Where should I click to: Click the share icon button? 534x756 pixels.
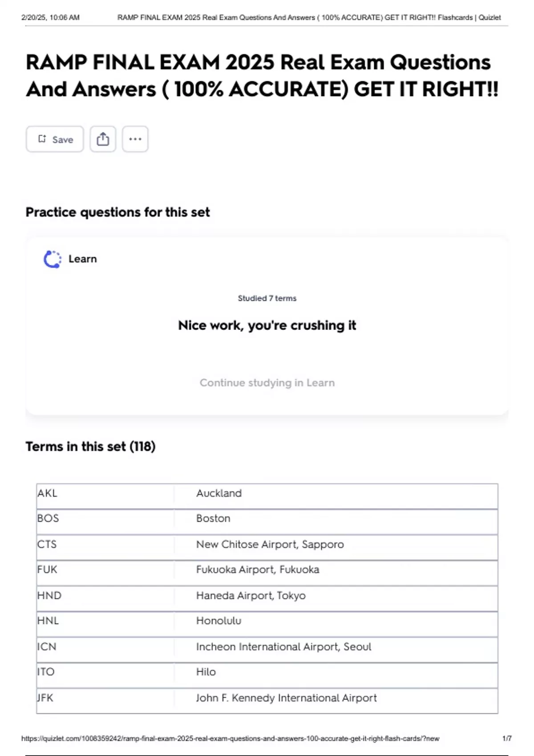(103, 139)
